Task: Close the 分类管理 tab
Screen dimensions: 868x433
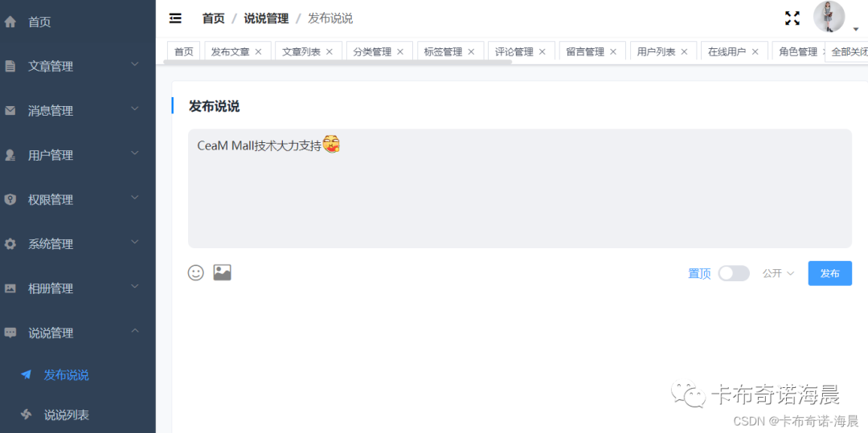Action: [x=400, y=52]
